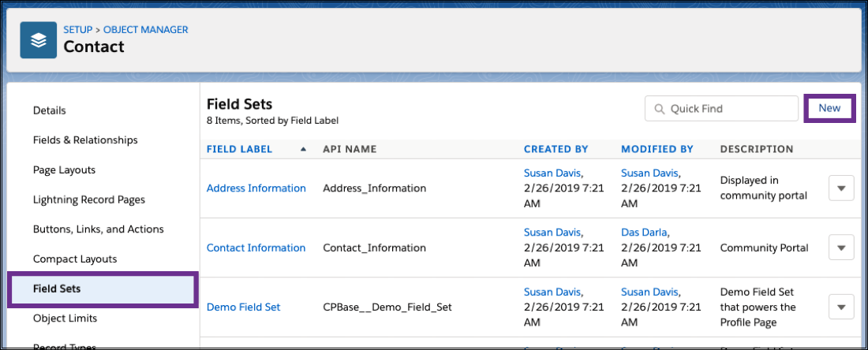The image size is (868, 350).
Task: Click the Object Manager breadcrumb link
Action: pyautogui.click(x=146, y=30)
